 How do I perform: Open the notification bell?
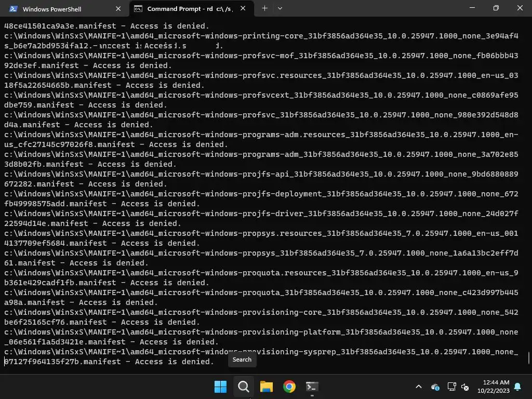[x=518, y=387]
